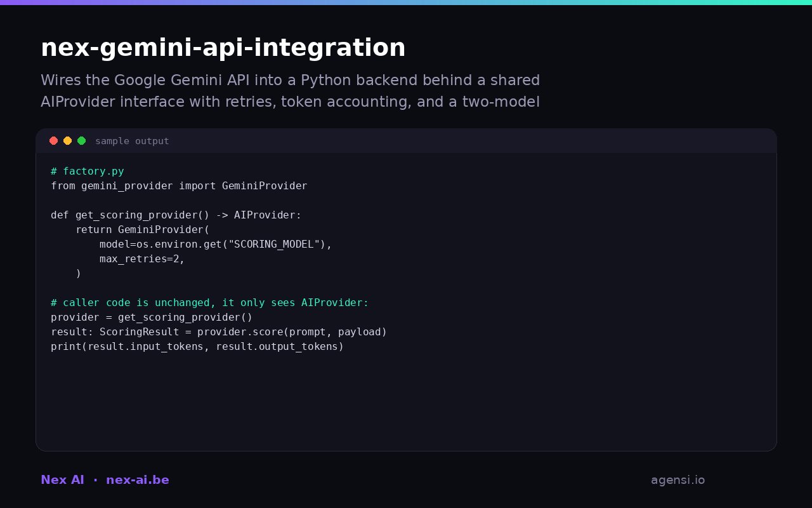Click the 'max_retries=2,' line
The image size is (812, 508).
[142, 259]
